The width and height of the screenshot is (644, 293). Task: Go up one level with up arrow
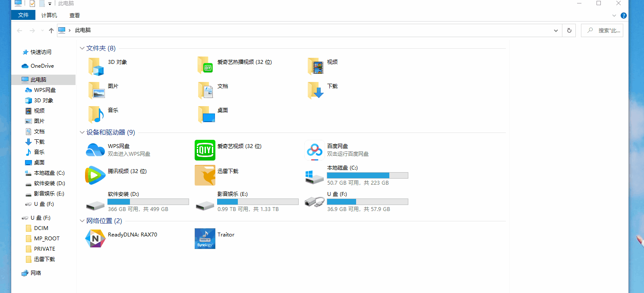[x=51, y=31]
